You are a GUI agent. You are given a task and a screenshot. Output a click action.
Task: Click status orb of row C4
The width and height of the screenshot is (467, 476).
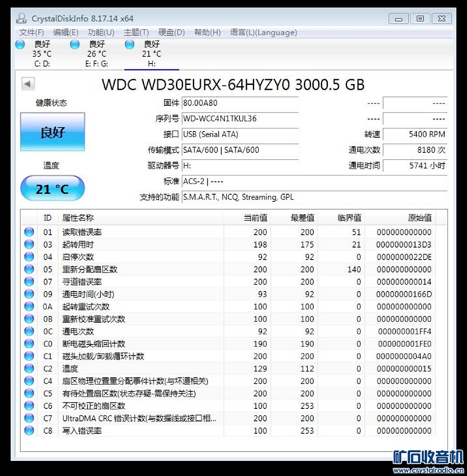tap(29, 381)
